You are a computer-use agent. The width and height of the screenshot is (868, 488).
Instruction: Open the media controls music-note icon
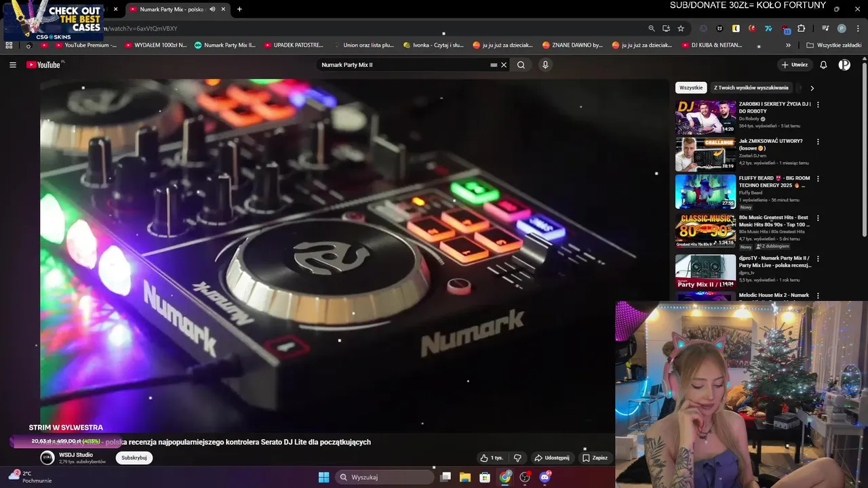pos(825,28)
